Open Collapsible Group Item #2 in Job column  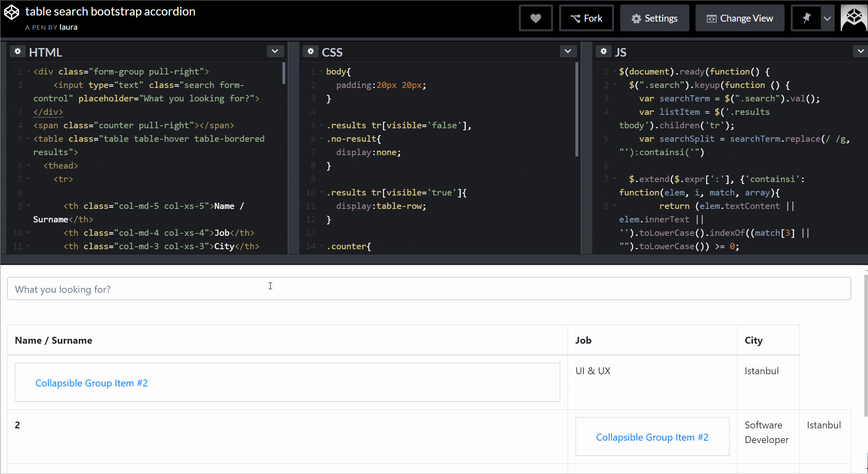tap(652, 437)
